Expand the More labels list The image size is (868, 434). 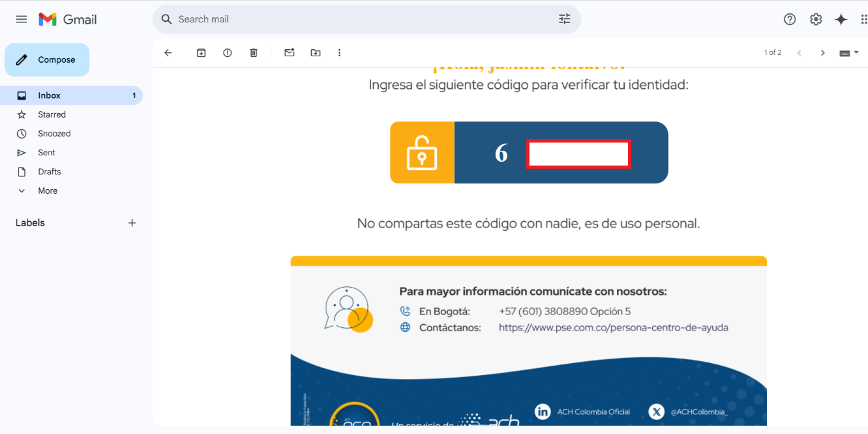[x=47, y=190]
